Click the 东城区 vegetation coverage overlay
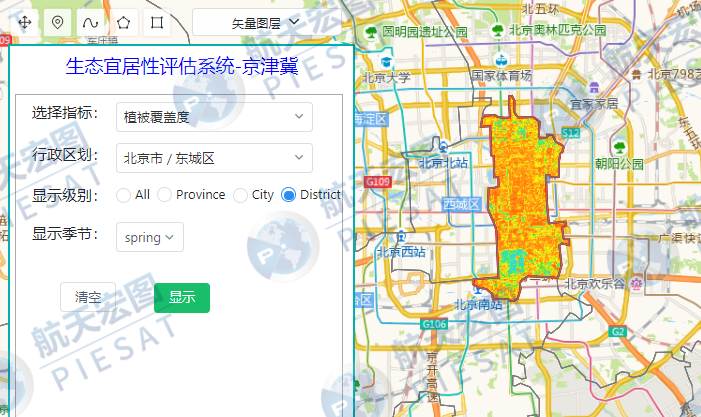 pos(523,197)
